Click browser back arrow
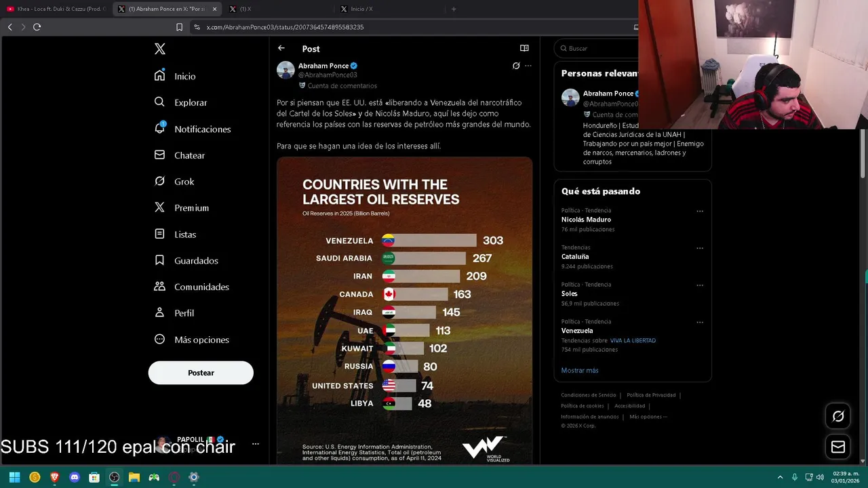Screen dimensions: 868x488 9,27
